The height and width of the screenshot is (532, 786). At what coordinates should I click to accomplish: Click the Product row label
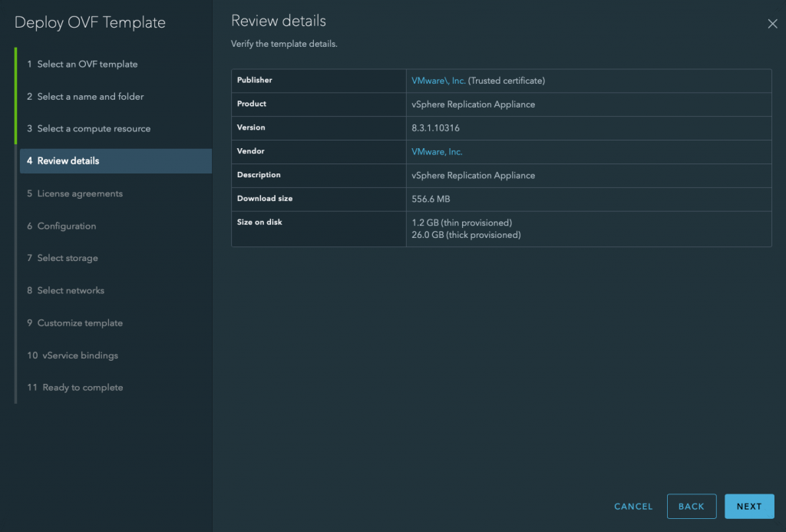(252, 104)
